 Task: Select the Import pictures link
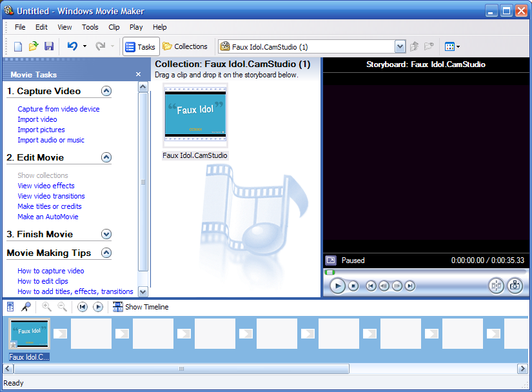pos(41,130)
